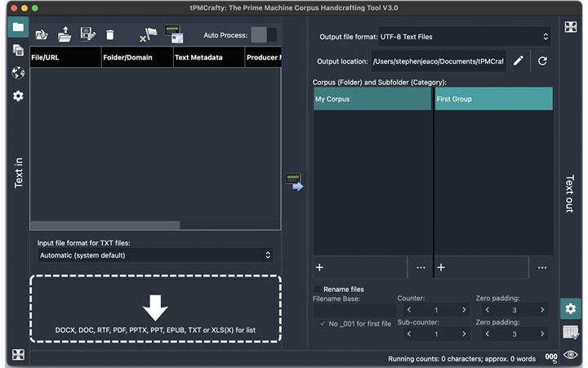Toggle the eye preview icon
This screenshot has width=588, height=368.
570,354
